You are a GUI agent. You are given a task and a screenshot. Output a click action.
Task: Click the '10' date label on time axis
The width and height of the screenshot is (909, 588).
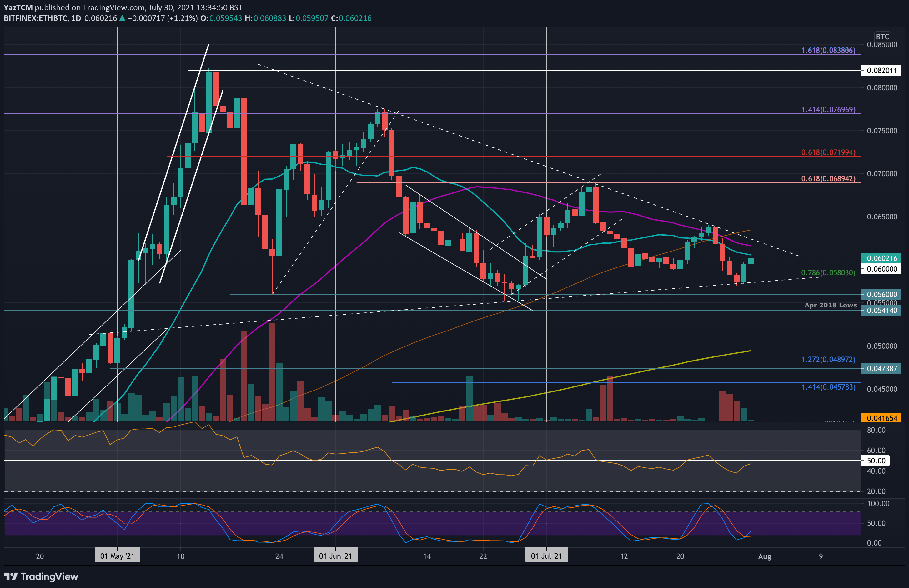[181, 556]
